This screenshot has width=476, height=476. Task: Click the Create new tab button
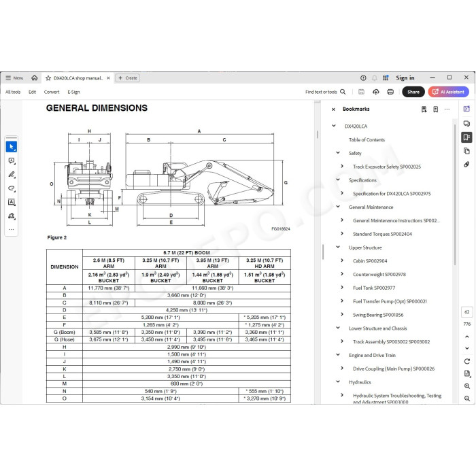(128, 78)
